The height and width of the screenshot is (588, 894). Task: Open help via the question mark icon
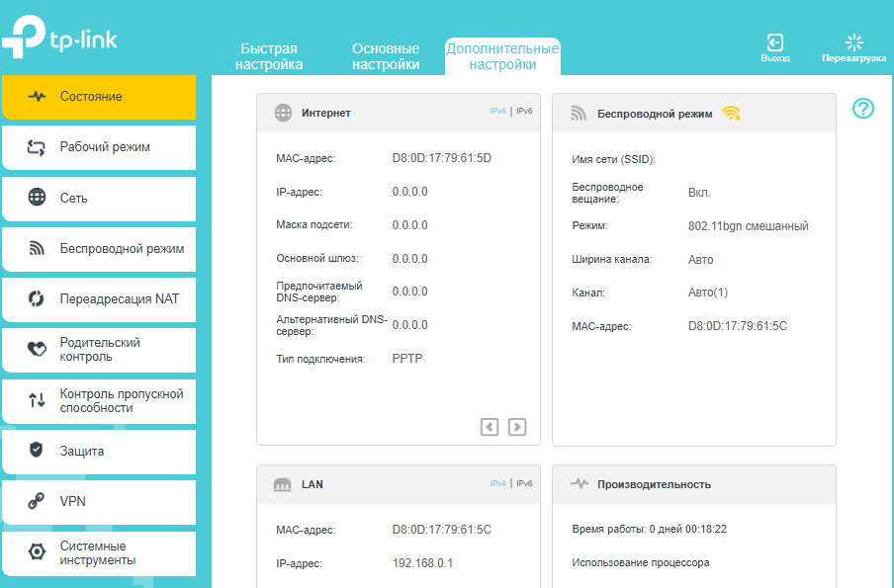(x=863, y=109)
